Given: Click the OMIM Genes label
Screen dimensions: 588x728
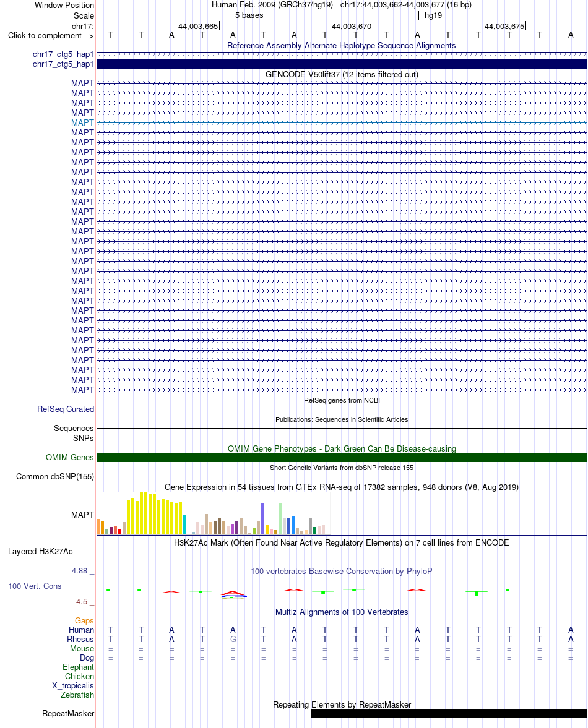Looking at the screenshot, I should (x=70, y=457).
